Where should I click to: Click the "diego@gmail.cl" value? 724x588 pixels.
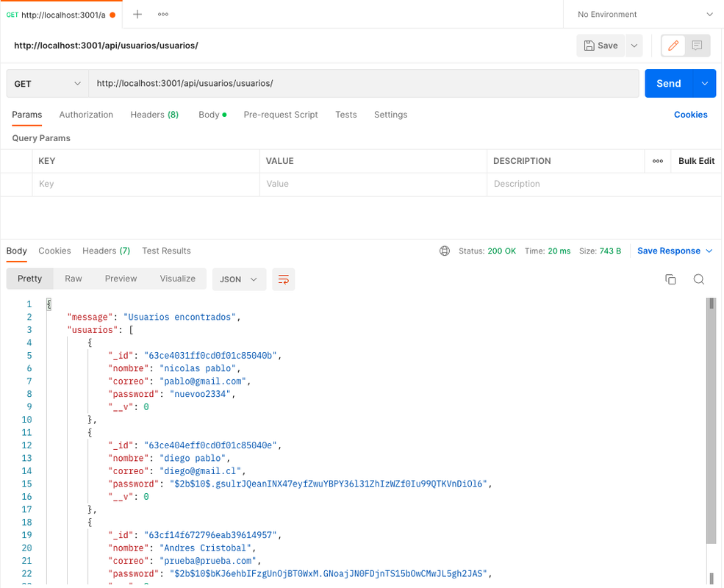coord(201,471)
